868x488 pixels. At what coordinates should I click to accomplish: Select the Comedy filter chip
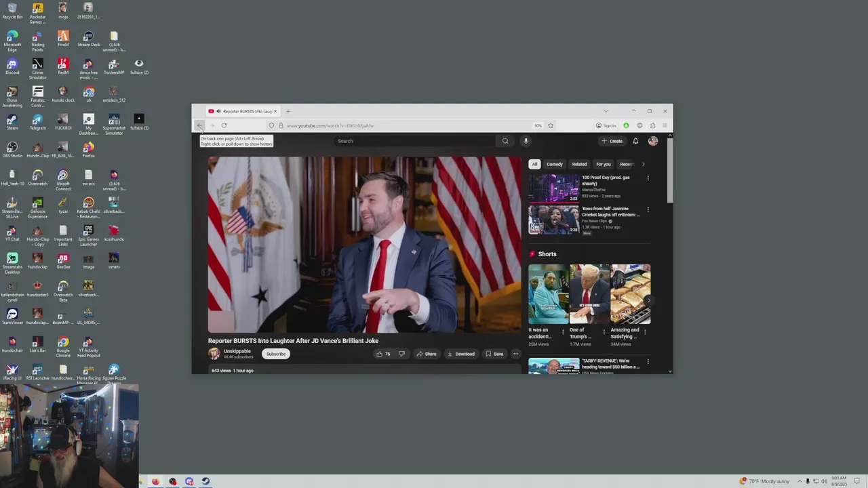pyautogui.click(x=555, y=164)
